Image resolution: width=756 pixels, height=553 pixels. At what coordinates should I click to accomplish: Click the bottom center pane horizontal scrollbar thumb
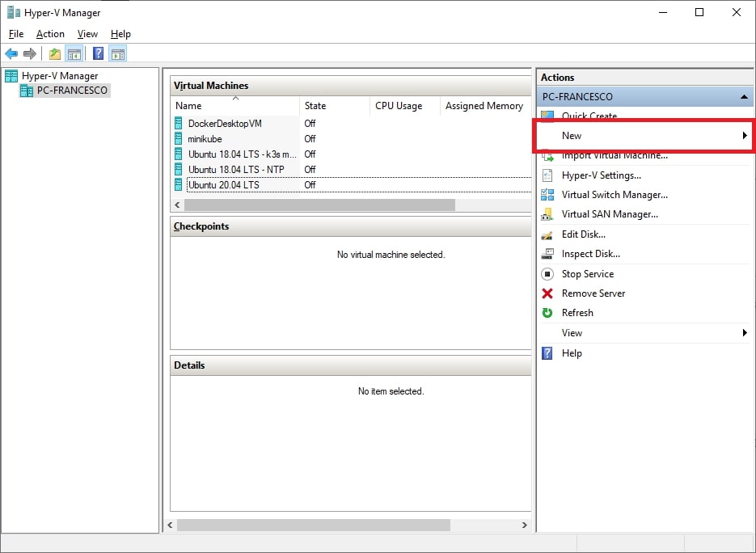click(314, 525)
